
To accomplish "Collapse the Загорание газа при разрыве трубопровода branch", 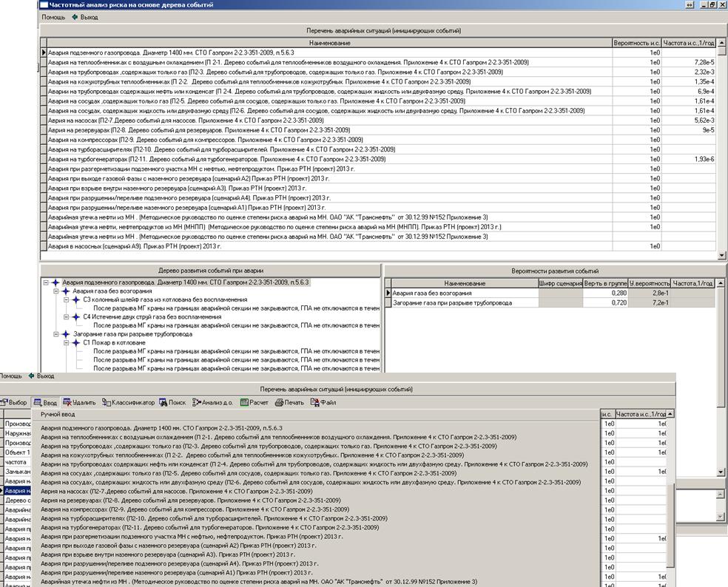I will [x=55, y=334].
